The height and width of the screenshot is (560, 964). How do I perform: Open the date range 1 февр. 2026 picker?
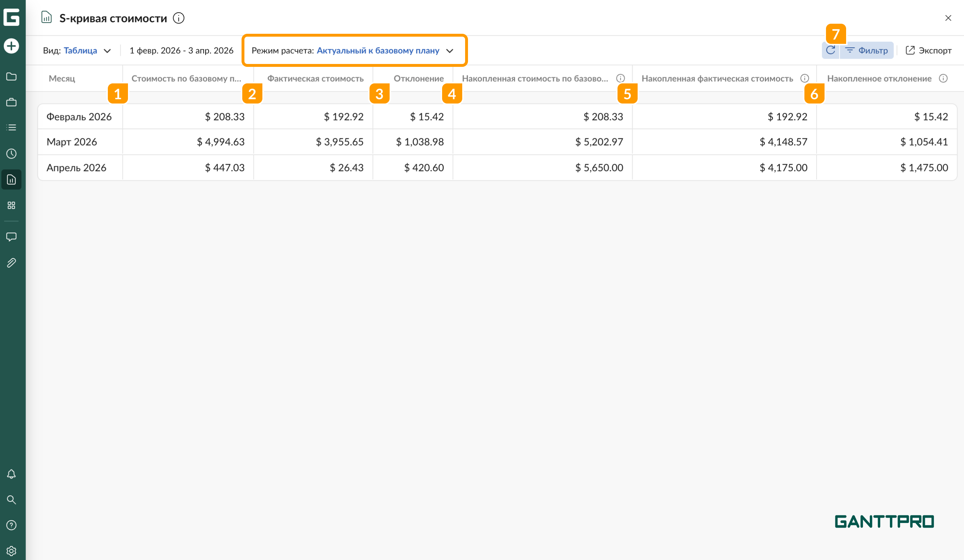pyautogui.click(x=181, y=50)
